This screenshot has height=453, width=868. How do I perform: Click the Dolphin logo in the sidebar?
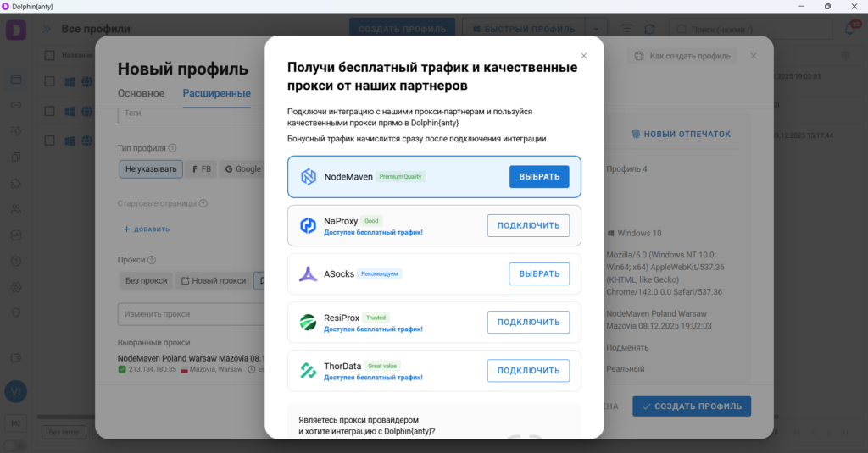(x=16, y=30)
